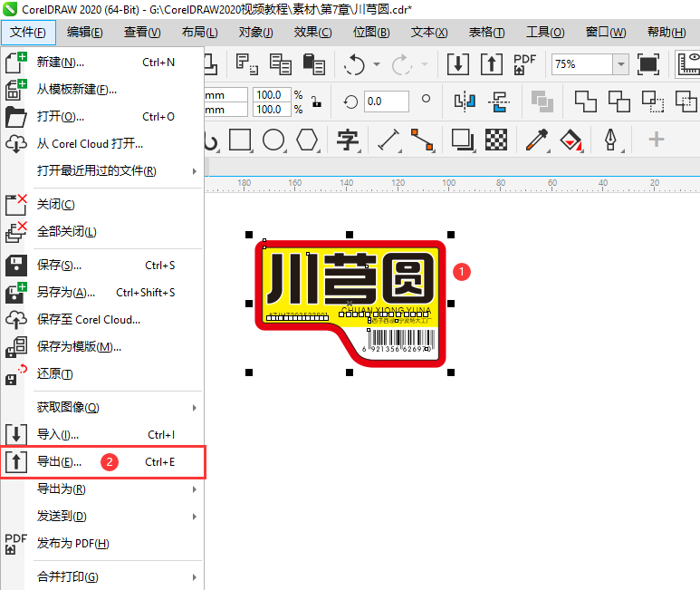
Task: Choose 关闭(C) menu entry
Action: pyautogui.click(x=102, y=205)
